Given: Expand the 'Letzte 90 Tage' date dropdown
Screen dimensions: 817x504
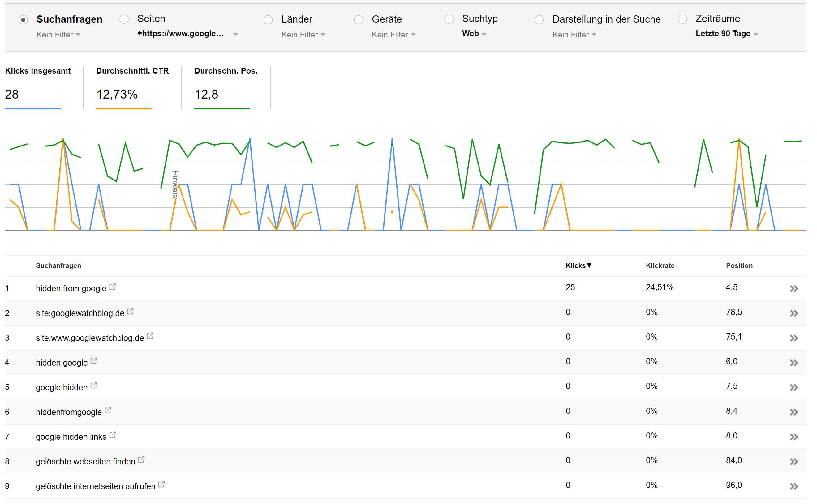Looking at the screenshot, I should [726, 34].
